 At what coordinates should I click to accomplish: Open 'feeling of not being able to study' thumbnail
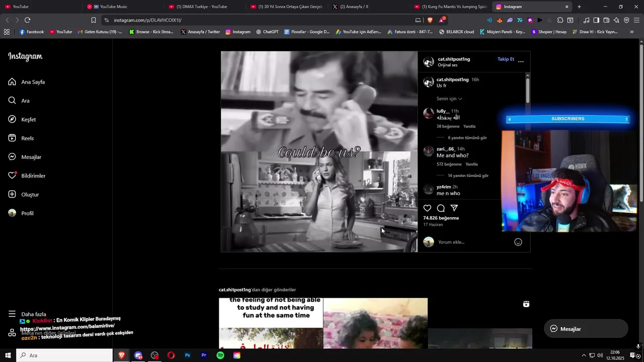[271, 323]
